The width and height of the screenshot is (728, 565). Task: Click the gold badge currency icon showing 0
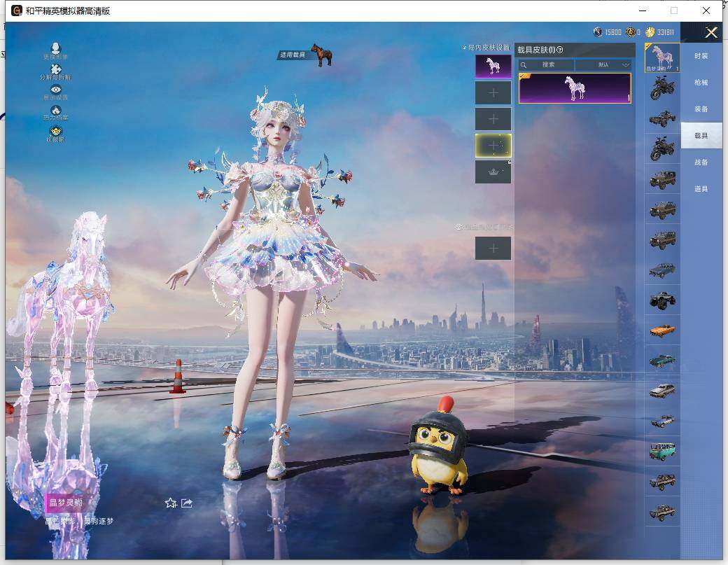click(631, 32)
